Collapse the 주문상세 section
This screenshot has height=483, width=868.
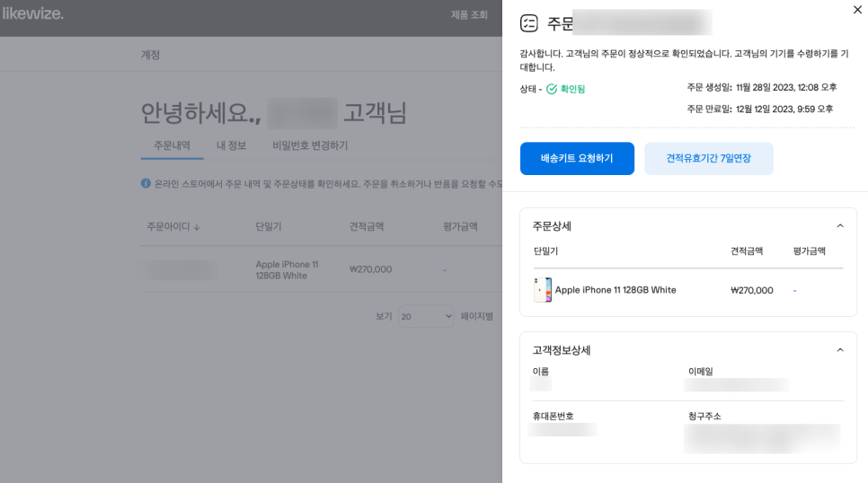840,225
